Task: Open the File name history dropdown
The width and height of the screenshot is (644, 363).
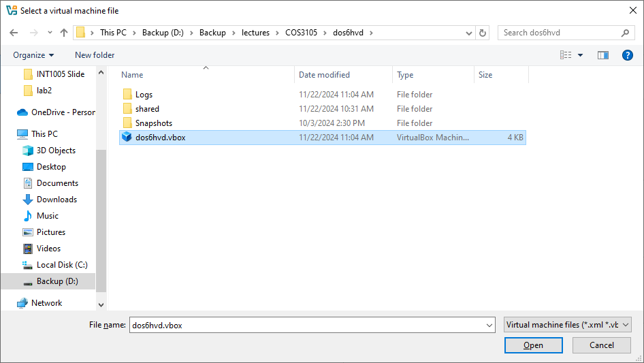Action: (x=489, y=326)
